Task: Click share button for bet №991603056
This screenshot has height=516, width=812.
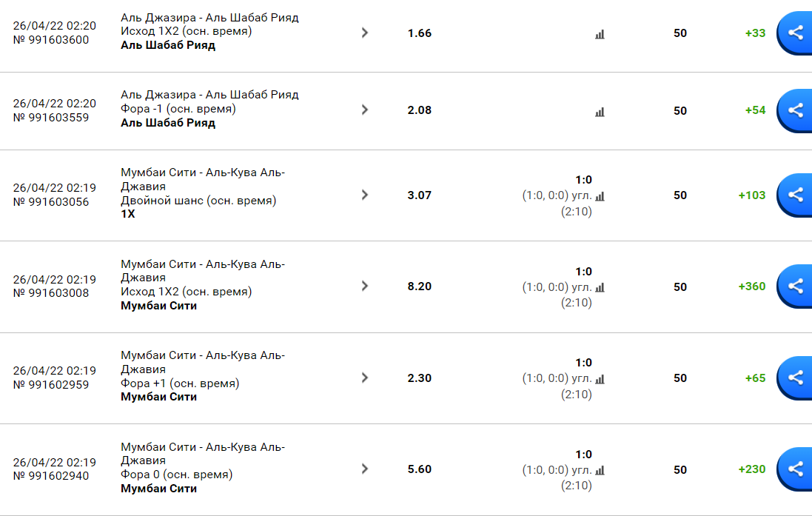Action: tap(796, 195)
